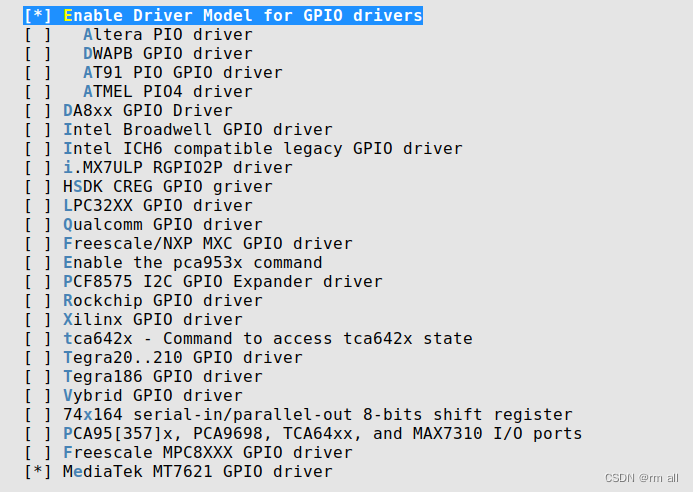Select the Freescale/NXP MXC GPIO driver label

tap(208, 244)
